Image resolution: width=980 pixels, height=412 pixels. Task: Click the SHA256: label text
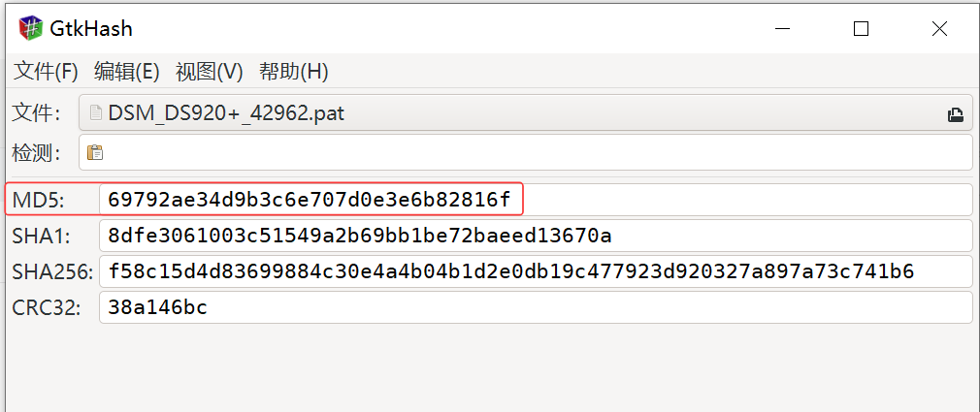pyautogui.click(x=52, y=271)
